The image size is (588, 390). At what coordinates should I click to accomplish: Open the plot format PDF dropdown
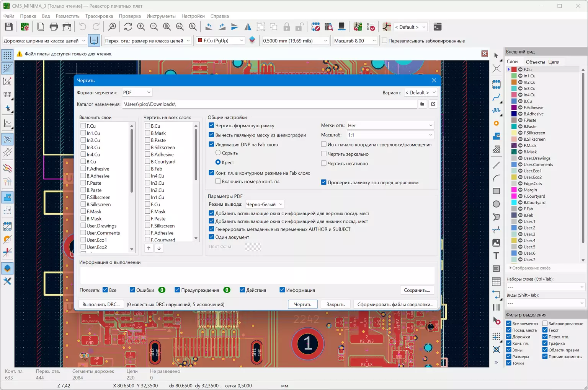[x=137, y=93]
